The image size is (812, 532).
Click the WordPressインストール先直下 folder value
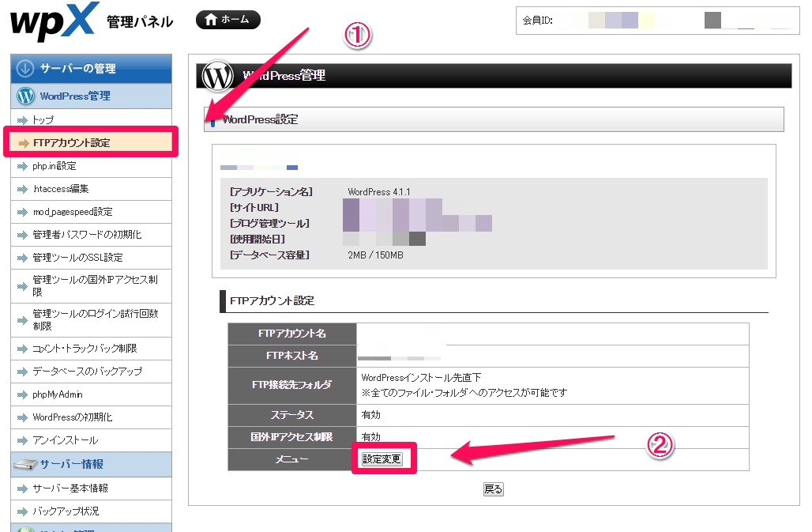pos(421,378)
